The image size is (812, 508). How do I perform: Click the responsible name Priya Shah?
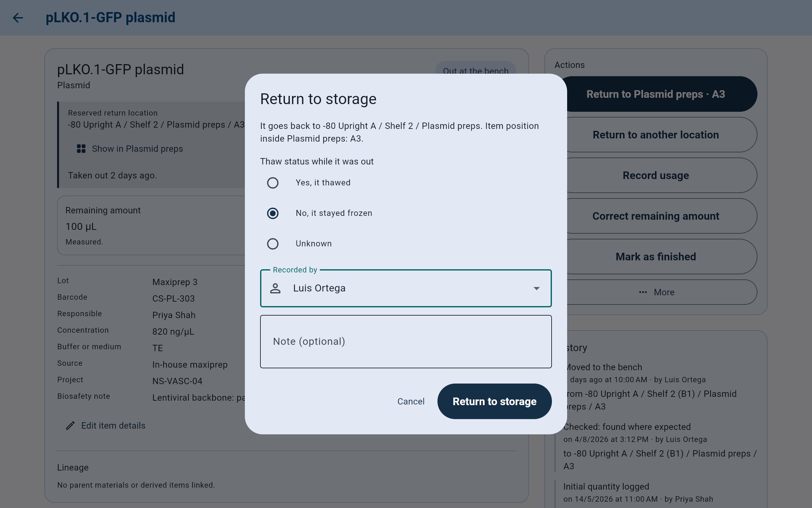point(174,315)
